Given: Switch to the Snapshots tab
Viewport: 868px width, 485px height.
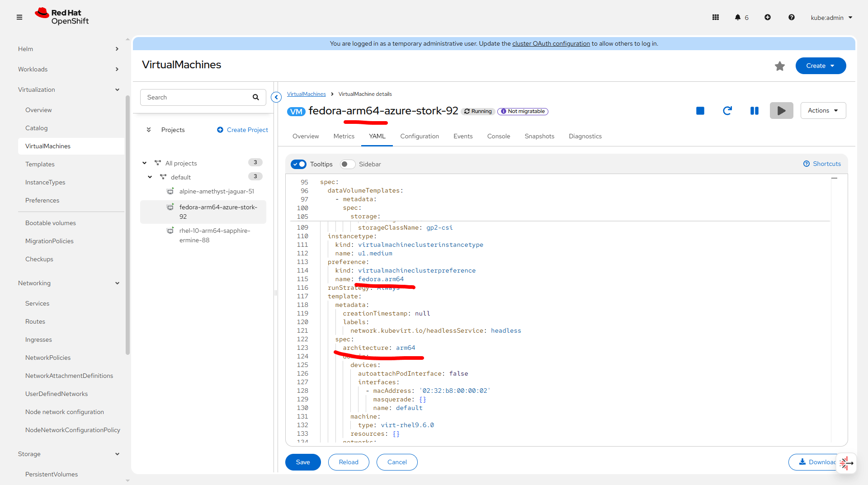Looking at the screenshot, I should tap(539, 136).
